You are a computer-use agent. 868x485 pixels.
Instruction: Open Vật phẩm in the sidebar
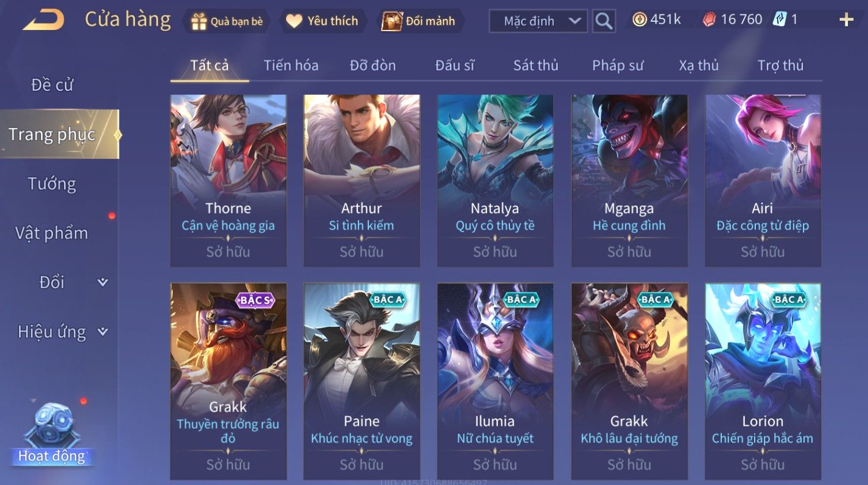tap(52, 233)
